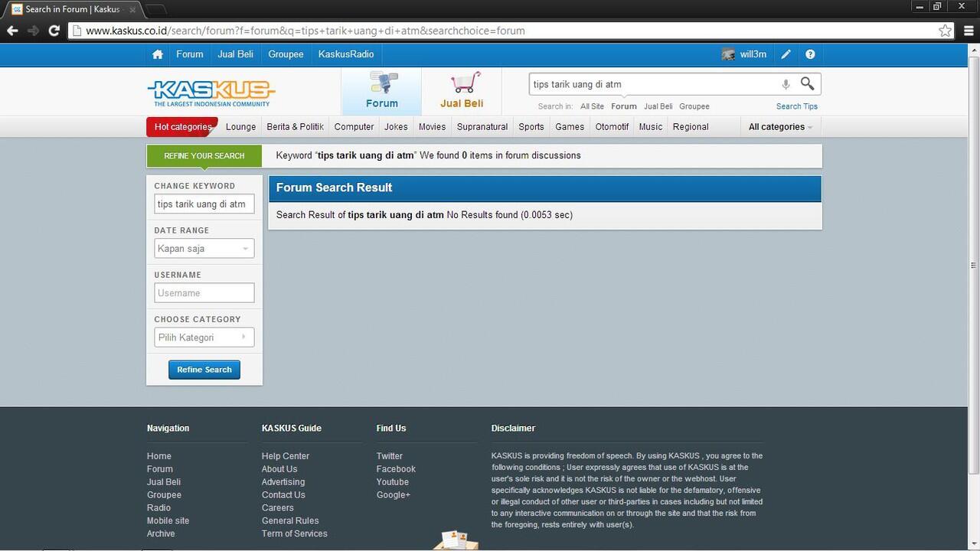Bookmark page with the star icon

click(x=946, y=31)
